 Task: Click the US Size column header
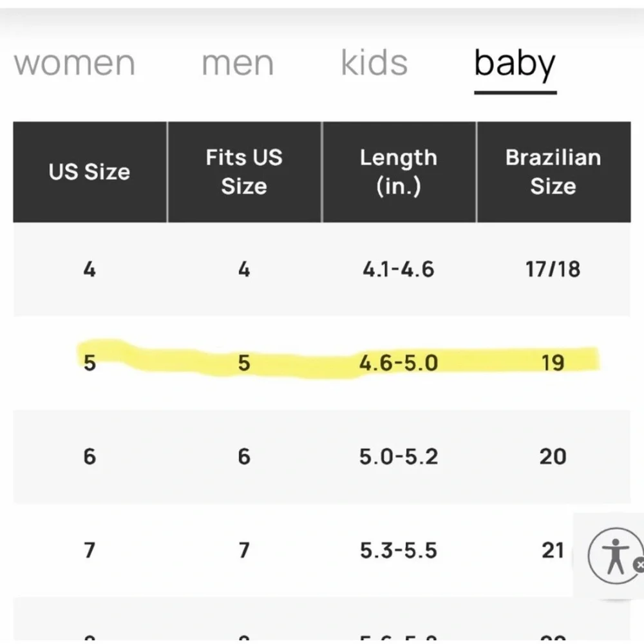(90, 172)
